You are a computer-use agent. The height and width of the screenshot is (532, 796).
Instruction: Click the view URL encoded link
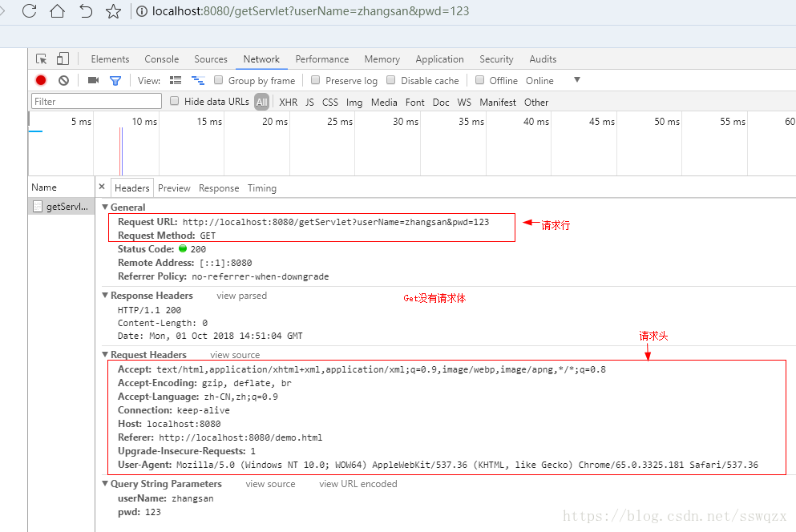(358, 483)
